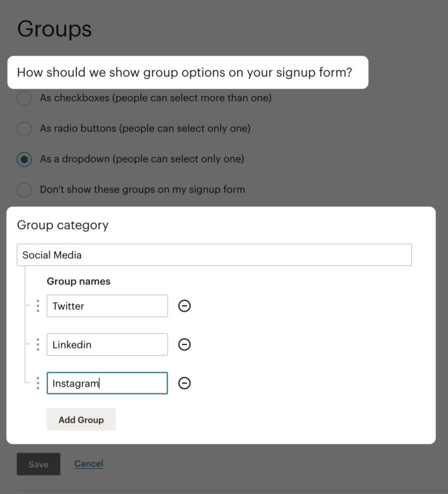Click the drag handle next to Linkedin
Viewport: 448px width, 494px height.
click(38, 345)
